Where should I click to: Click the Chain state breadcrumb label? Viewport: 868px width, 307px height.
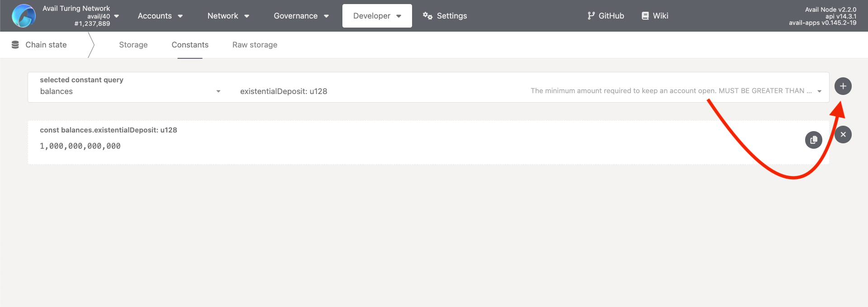[x=46, y=45]
